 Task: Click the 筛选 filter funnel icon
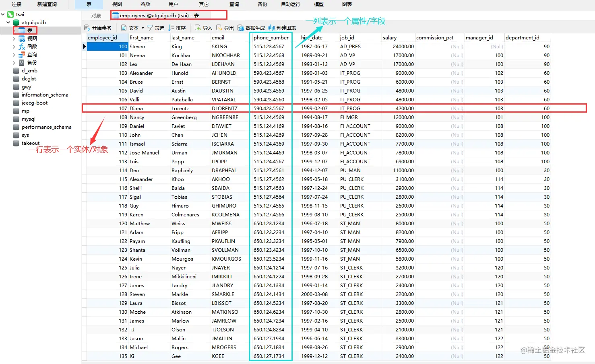click(150, 28)
